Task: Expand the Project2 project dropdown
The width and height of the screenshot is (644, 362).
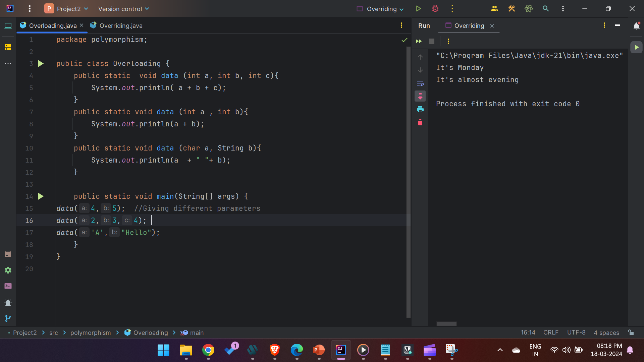Action: pyautogui.click(x=69, y=9)
